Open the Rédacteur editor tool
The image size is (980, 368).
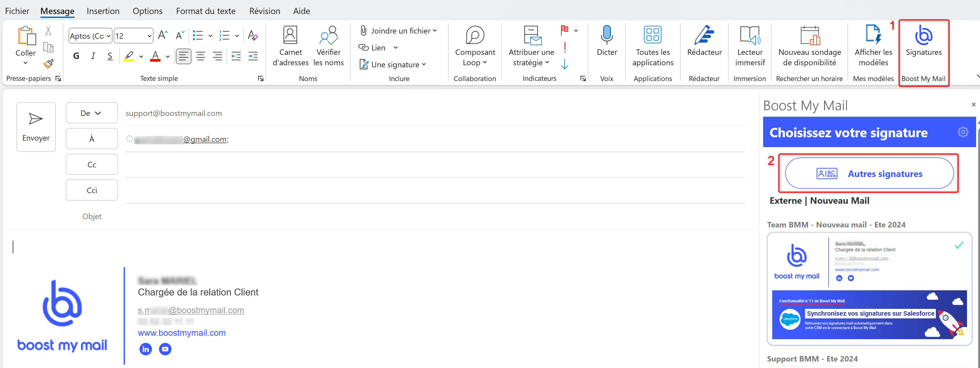pos(704,41)
